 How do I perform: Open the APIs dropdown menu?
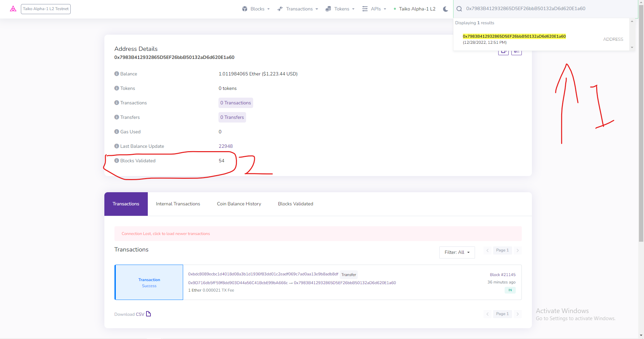pos(374,9)
